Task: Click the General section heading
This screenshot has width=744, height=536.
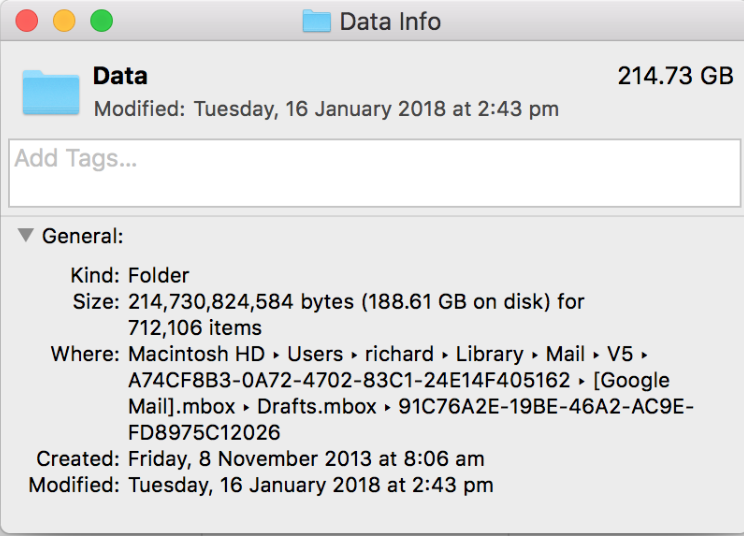Action: [82, 237]
